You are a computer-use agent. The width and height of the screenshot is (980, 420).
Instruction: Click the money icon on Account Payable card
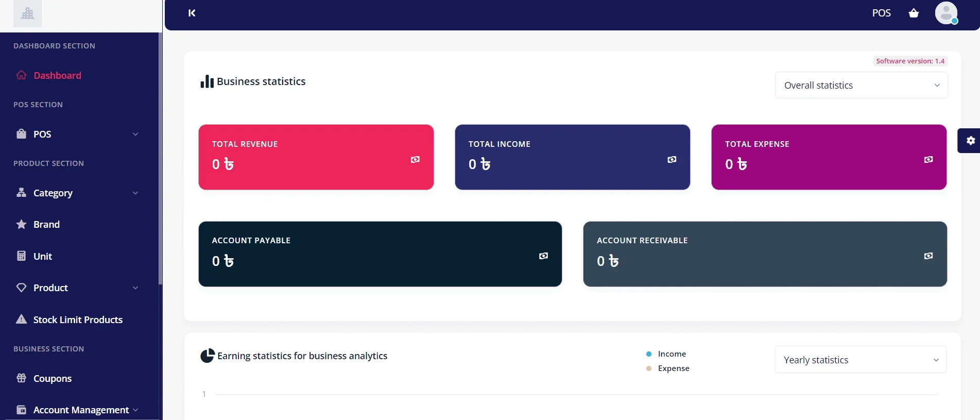[x=543, y=256]
